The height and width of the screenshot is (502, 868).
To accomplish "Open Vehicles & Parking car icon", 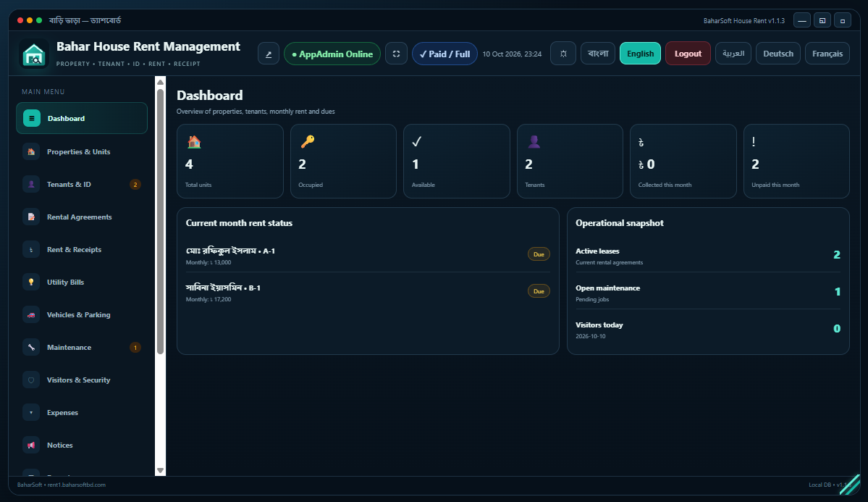I will [x=31, y=314].
